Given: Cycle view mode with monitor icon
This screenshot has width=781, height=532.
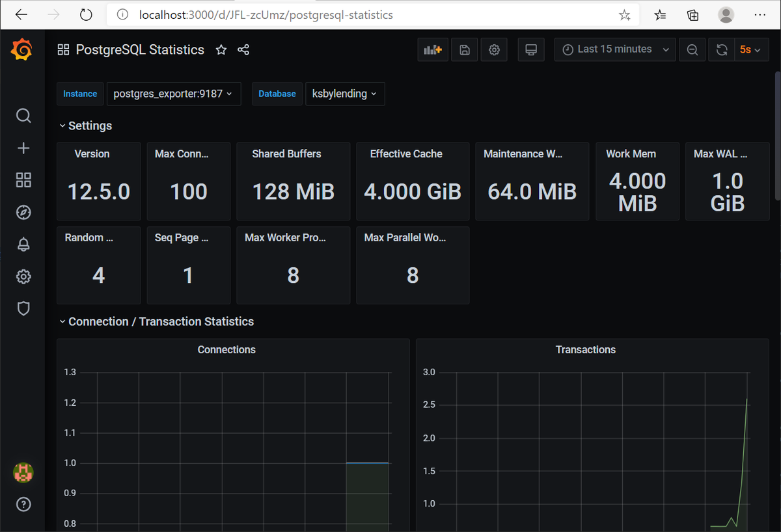Looking at the screenshot, I should point(531,49).
